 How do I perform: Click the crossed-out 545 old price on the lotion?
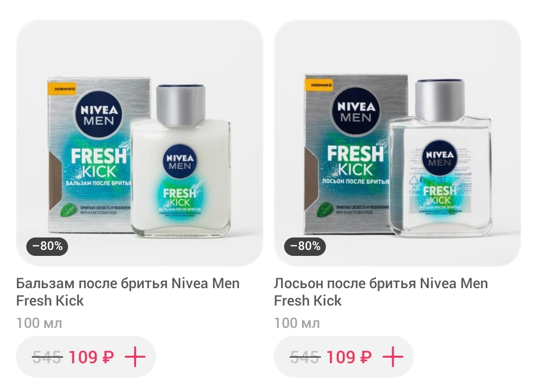(x=306, y=357)
